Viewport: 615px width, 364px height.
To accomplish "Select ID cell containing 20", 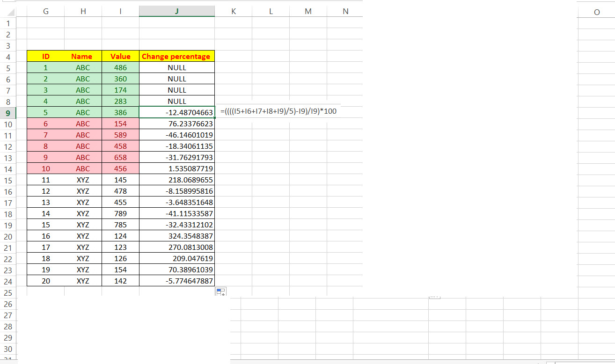I will point(46,281).
